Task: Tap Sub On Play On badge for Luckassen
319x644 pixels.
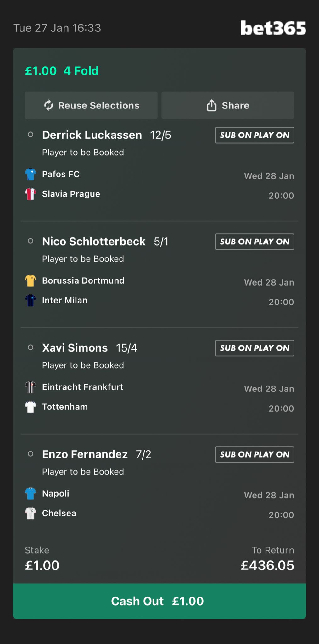Action: coord(255,135)
